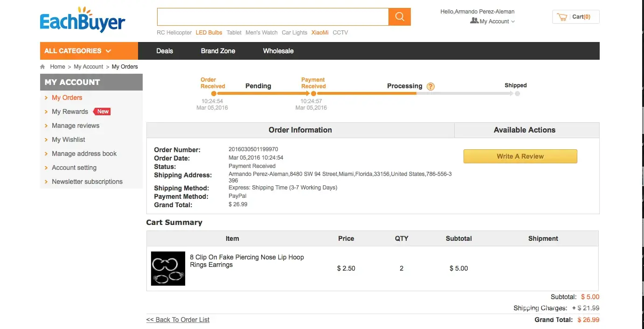The height and width of the screenshot is (329, 644).
Task: Focus the search input field
Action: (273, 17)
